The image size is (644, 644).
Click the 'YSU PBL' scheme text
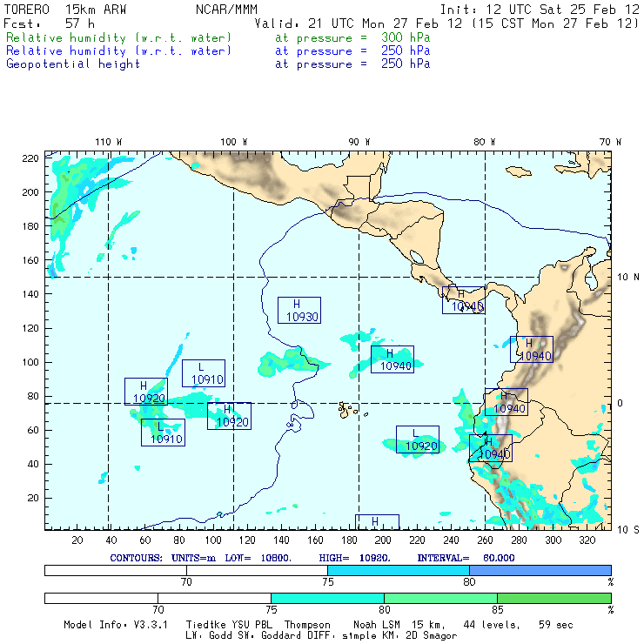pos(252,625)
